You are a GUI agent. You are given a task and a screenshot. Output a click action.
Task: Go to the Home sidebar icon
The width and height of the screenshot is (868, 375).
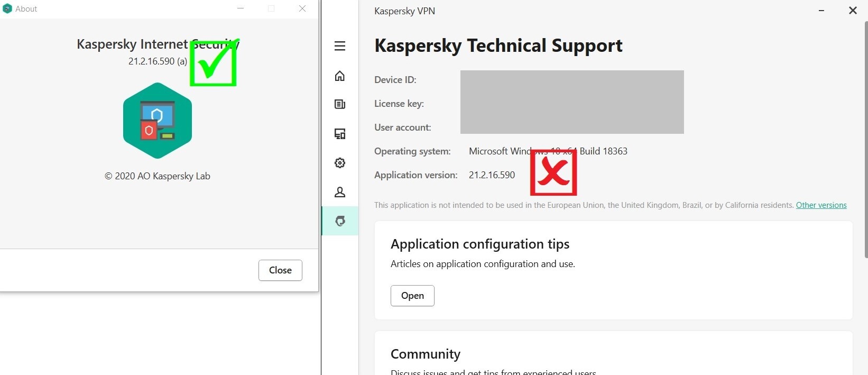340,76
